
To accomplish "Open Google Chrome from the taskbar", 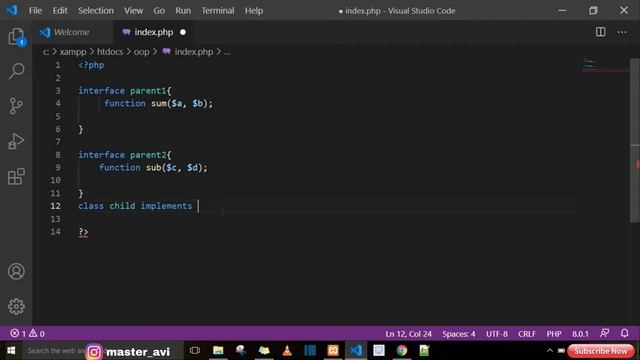I will click(402, 350).
